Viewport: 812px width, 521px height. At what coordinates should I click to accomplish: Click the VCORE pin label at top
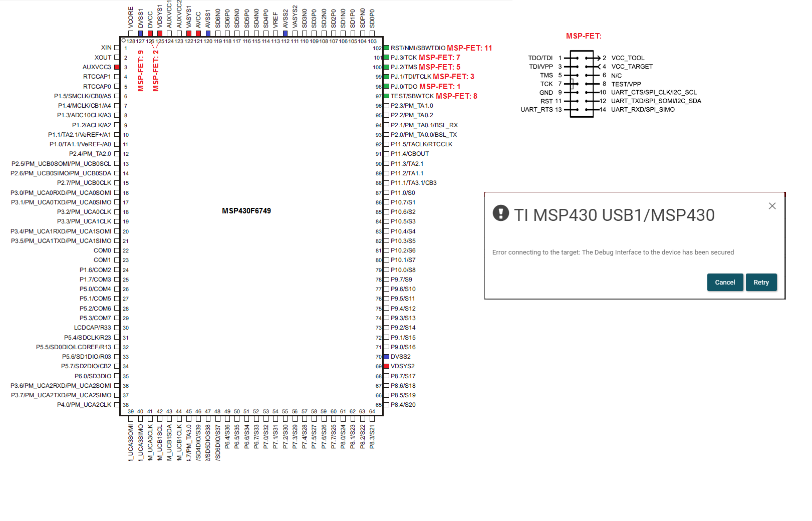click(x=131, y=17)
